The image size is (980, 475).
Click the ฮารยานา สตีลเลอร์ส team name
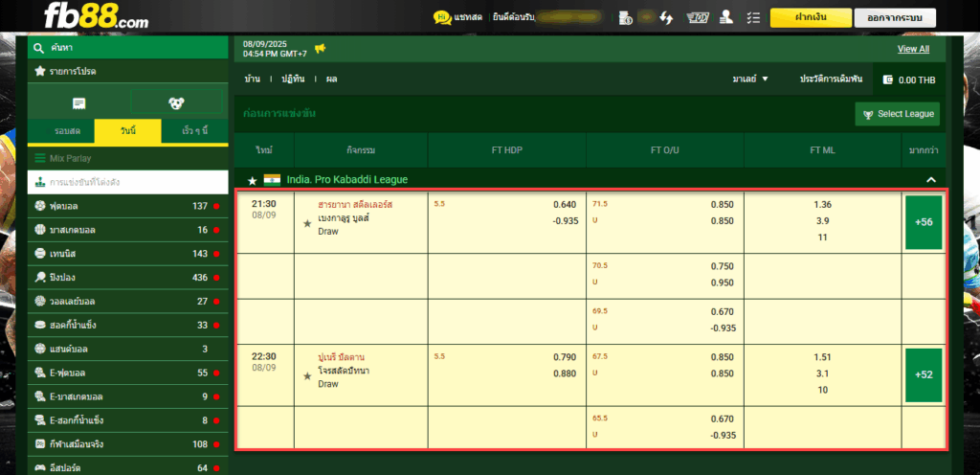[355, 205]
